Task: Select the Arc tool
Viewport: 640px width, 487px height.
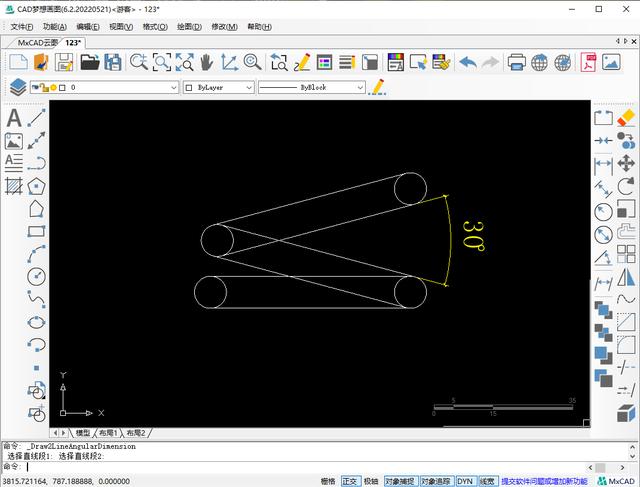Action: 37,254
